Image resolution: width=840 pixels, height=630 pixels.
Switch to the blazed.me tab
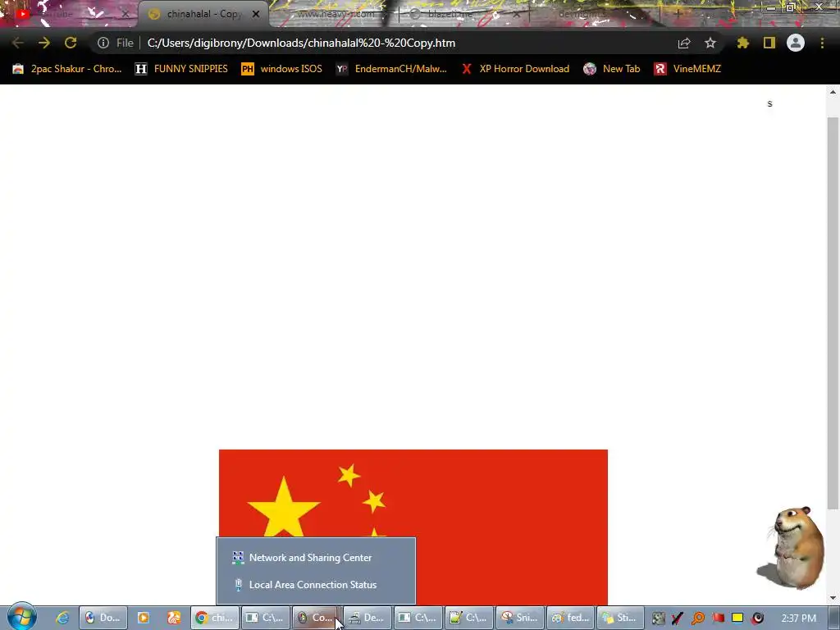point(463,14)
